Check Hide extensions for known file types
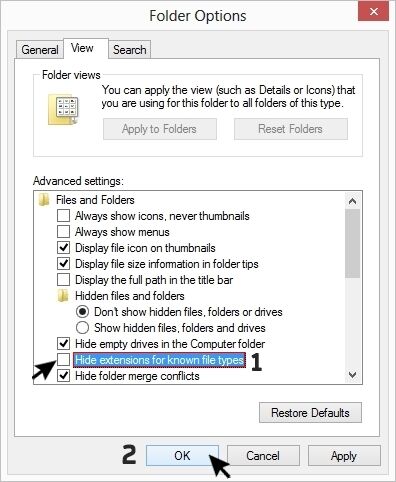The image size is (396, 482). [63, 360]
